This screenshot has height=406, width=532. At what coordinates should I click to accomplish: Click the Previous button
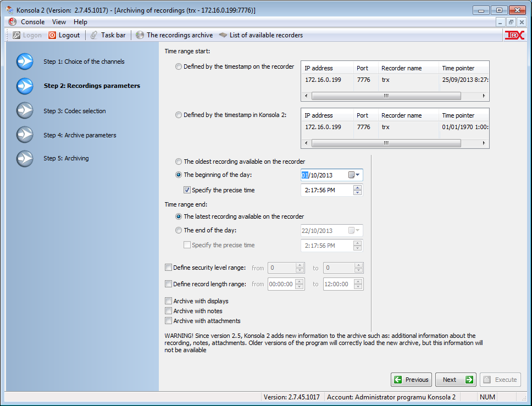(x=411, y=380)
